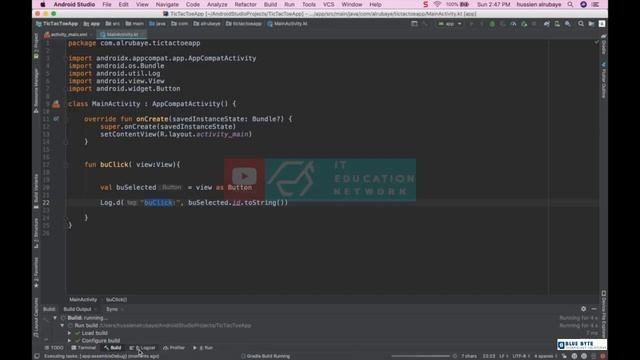640x360 pixels.
Task: Expand the Configure build node
Action: click(69, 340)
